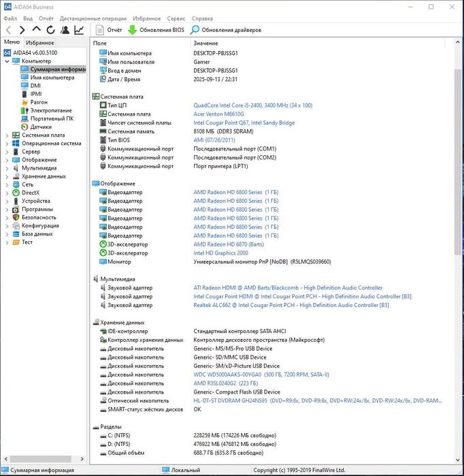Open the Acer Veriton M6610G link
Screen dimensions: 464x476
[218, 114]
